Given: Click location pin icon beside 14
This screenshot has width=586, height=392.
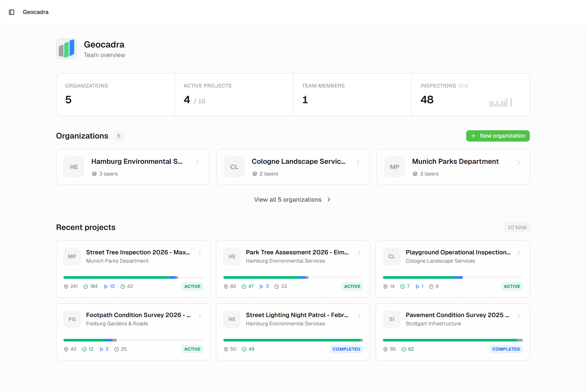Looking at the screenshot, I should [386, 287].
